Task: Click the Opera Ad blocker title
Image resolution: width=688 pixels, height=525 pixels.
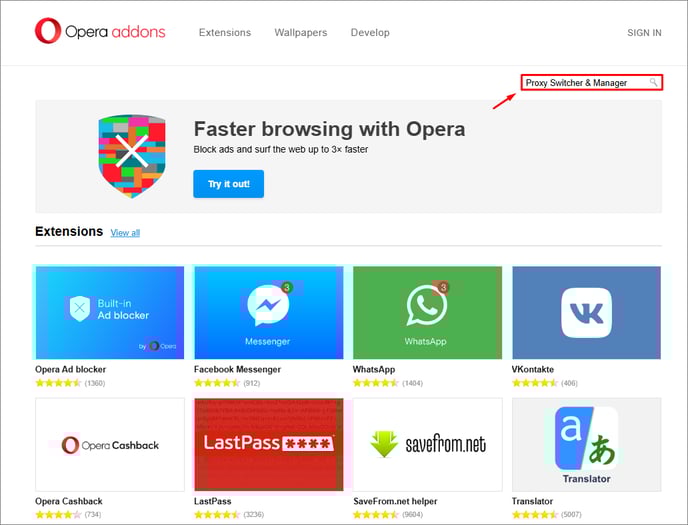Action: [x=71, y=369]
